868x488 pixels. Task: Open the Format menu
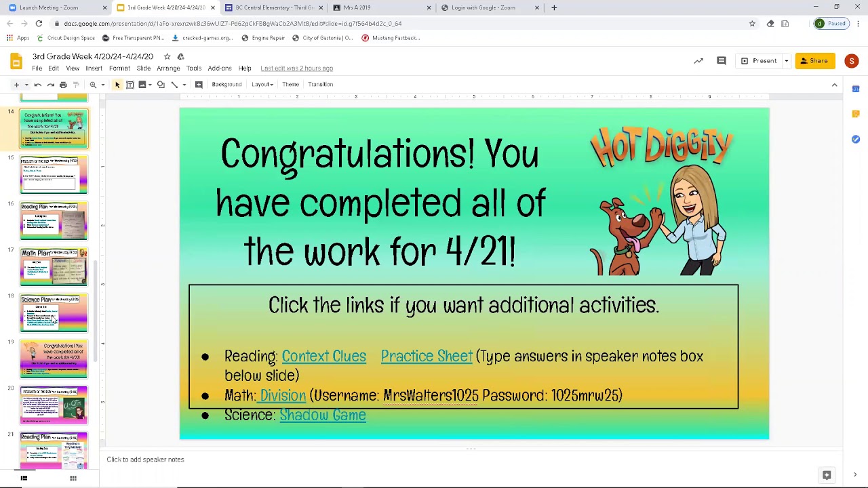pos(119,68)
